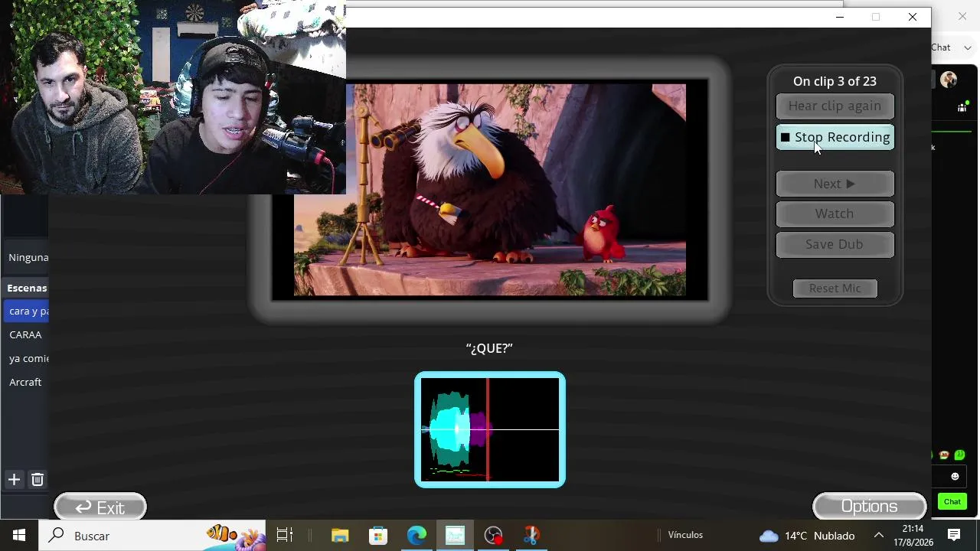Exit the dubbing screen via Exit button
The width and height of the screenshot is (980, 551).
100,507
